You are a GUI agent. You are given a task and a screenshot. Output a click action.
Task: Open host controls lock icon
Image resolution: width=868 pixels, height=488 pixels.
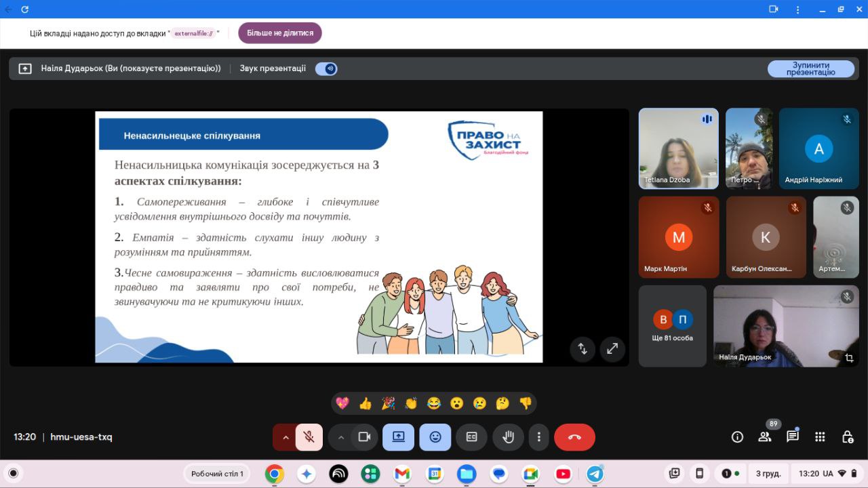click(x=847, y=437)
